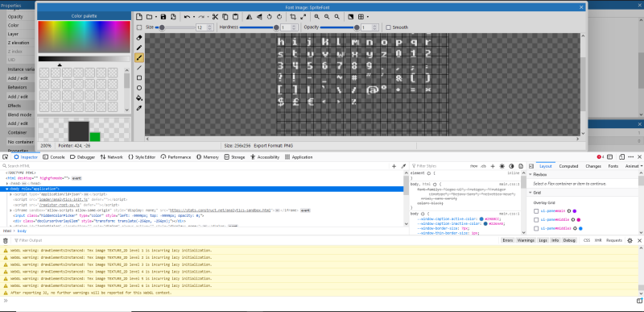This screenshot has height=312, width=644.
Task: Toggle the Errors console filter
Action: [508, 240]
